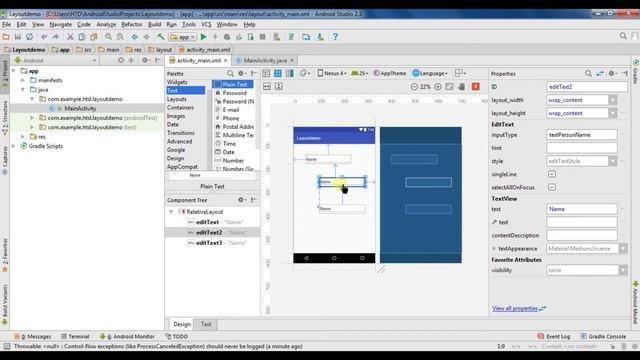The height and width of the screenshot is (360, 640).
Task: Switch to the Text editor tab
Action: pos(206,324)
